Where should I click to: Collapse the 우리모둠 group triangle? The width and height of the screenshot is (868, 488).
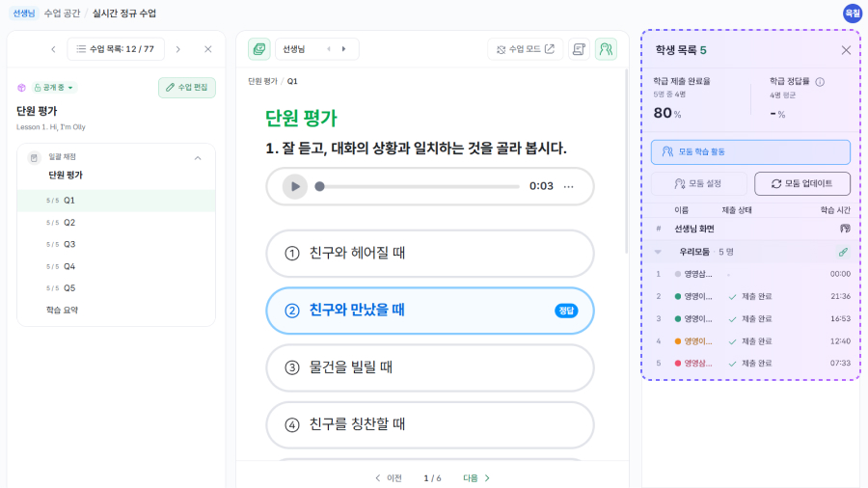click(x=658, y=252)
